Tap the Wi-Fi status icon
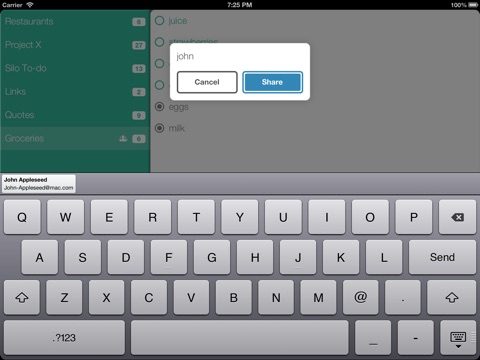Image resolution: width=480 pixels, height=360 pixels. tap(30, 5)
